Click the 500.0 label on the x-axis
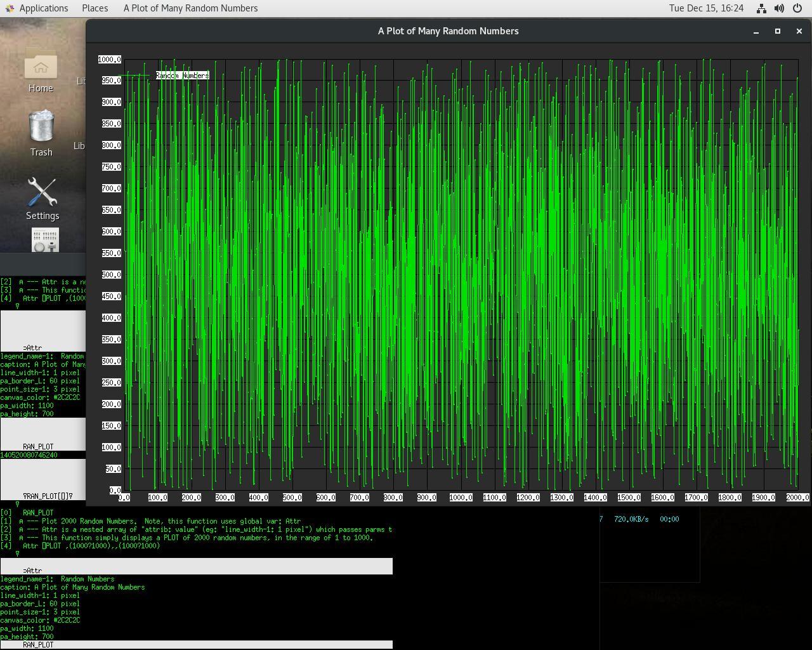812x650 pixels. pos(292,498)
